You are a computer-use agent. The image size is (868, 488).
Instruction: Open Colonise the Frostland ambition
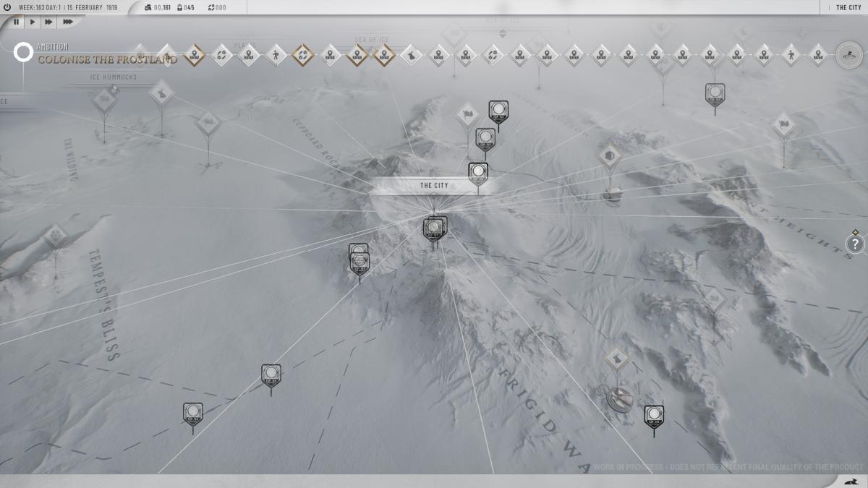[108, 60]
